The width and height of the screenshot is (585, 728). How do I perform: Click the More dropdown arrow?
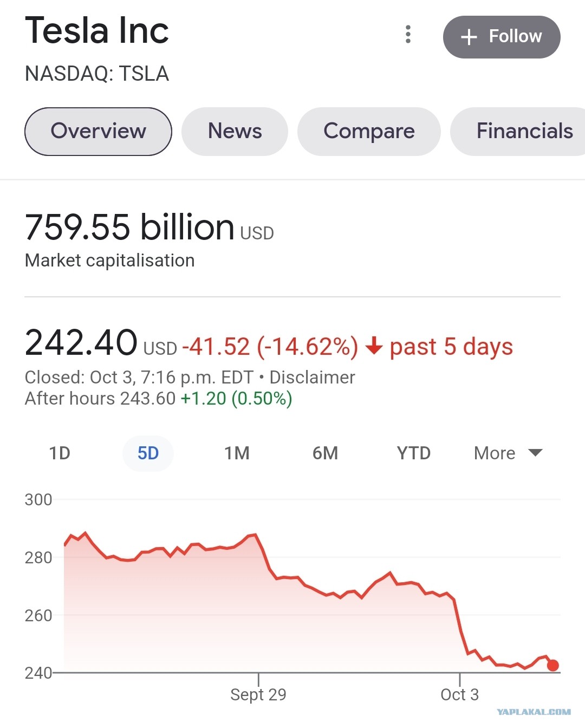click(x=535, y=453)
